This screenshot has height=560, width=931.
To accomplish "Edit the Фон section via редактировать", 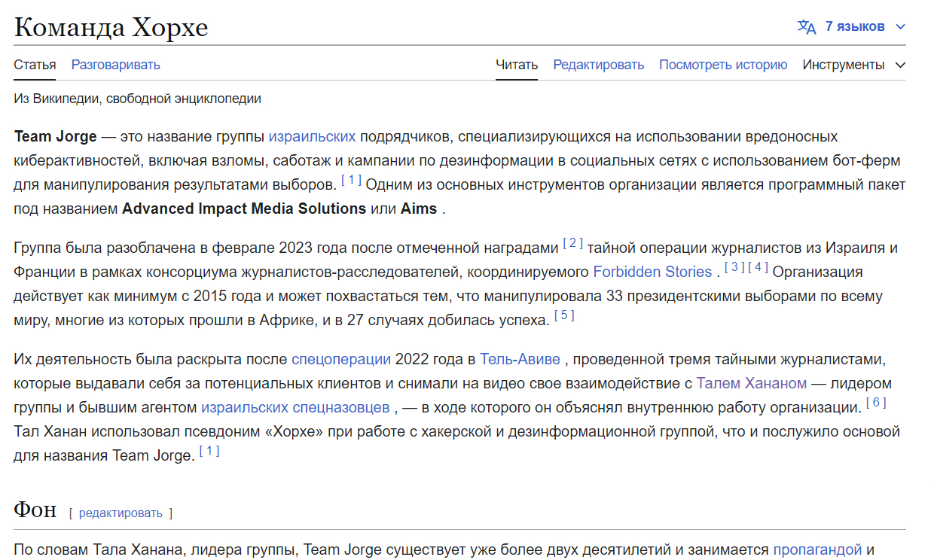I will pyautogui.click(x=121, y=513).
